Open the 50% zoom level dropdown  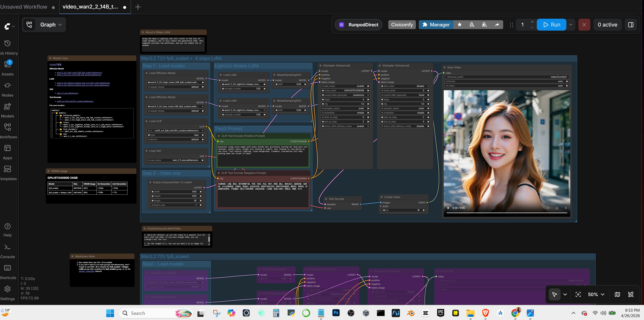tap(596, 294)
